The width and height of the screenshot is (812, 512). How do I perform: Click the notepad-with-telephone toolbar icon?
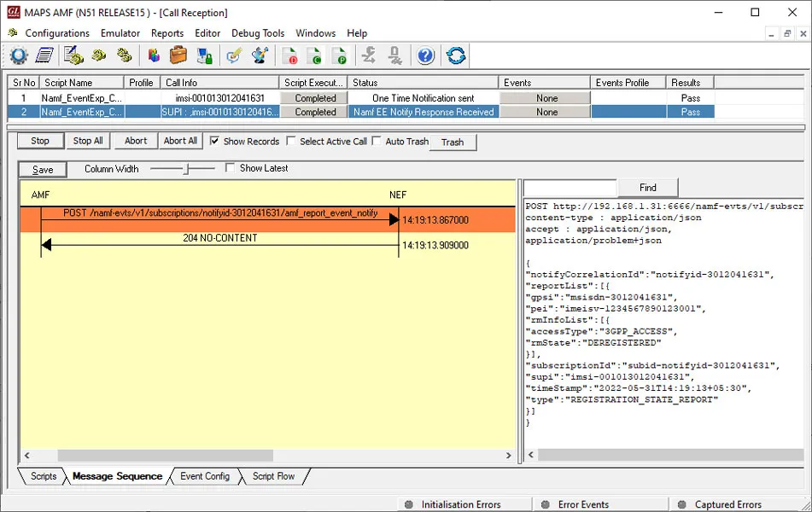tap(73, 55)
